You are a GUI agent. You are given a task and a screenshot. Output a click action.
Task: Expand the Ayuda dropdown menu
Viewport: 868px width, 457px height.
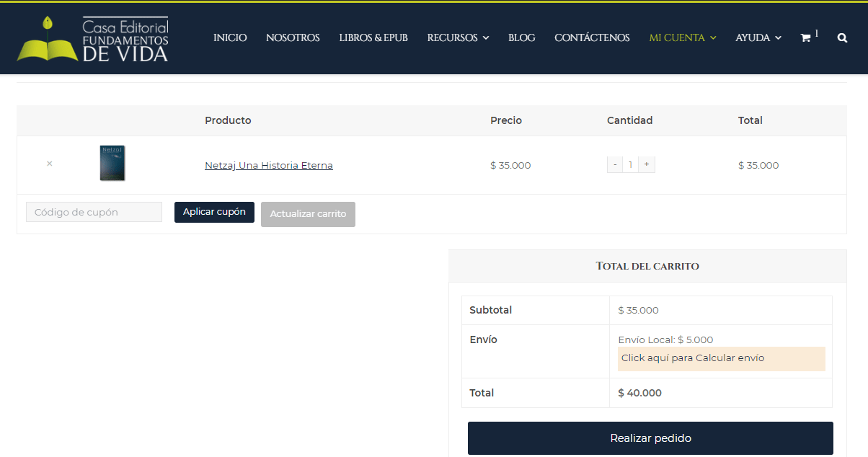[x=758, y=37]
